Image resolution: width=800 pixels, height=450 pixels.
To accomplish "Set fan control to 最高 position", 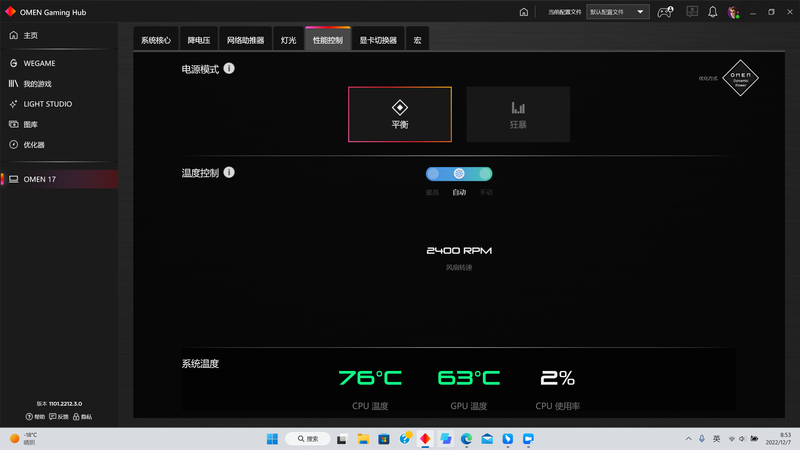I will tap(433, 173).
